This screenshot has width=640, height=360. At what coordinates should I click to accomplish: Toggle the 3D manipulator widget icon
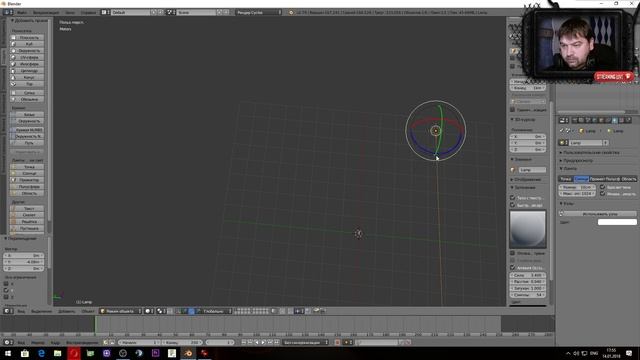click(x=178, y=311)
